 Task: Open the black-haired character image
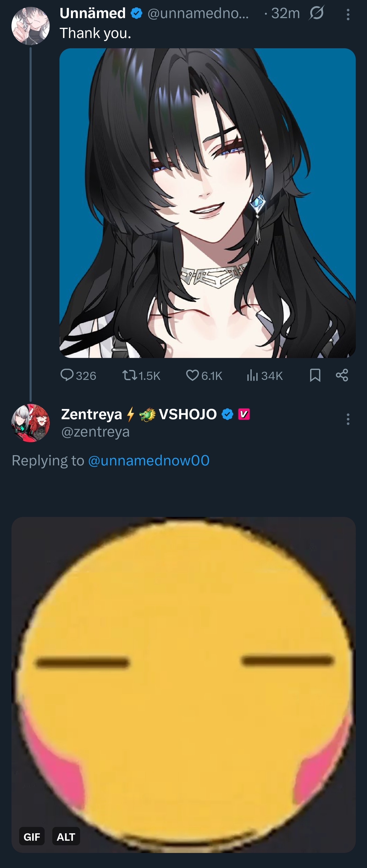[x=207, y=203]
